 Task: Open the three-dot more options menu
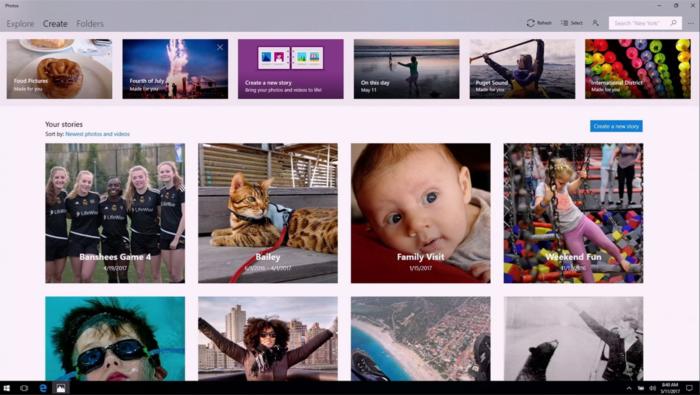tap(691, 23)
